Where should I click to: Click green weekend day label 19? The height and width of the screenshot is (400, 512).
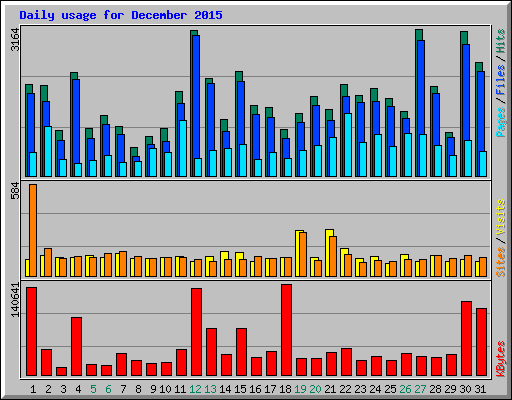(x=300, y=389)
